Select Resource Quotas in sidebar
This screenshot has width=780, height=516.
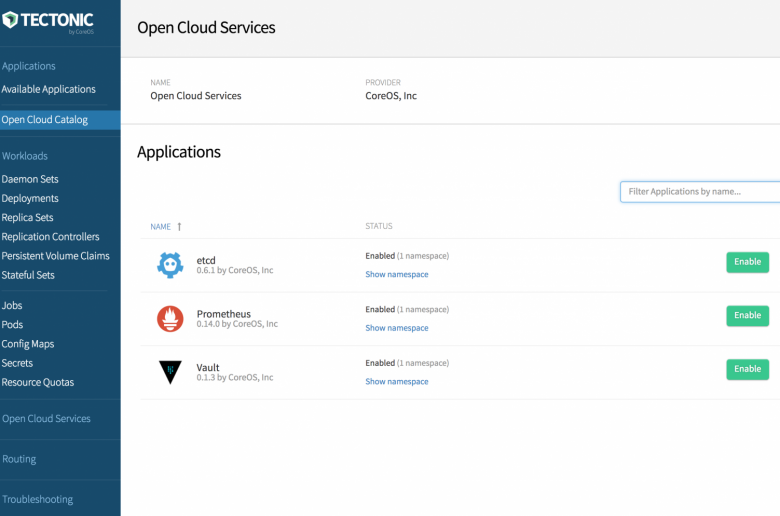[x=38, y=382]
